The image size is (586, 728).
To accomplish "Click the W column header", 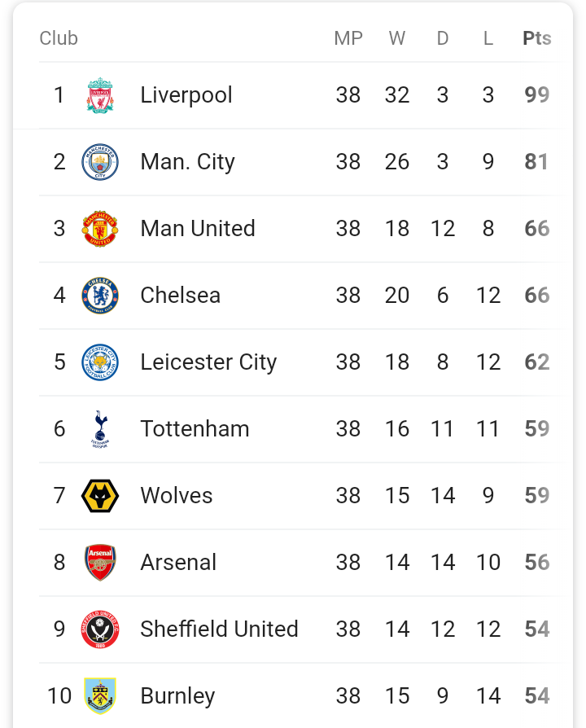I will pos(397,38).
